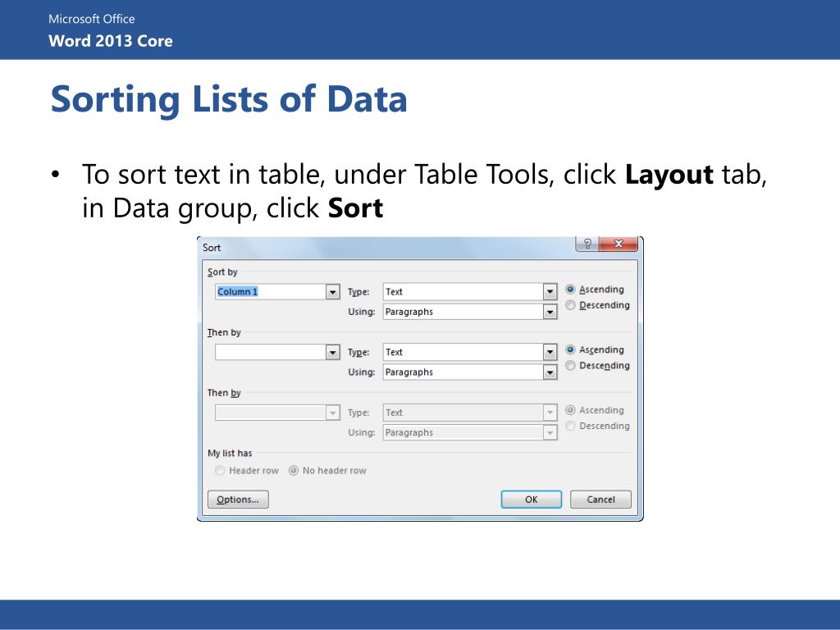Image resolution: width=840 pixels, height=630 pixels.
Task: Select Ascending for the primary sort
Action: point(571,289)
